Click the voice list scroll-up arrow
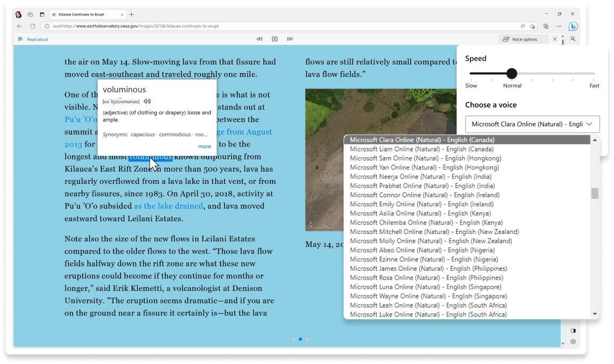The image size is (614, 364). [595, 140]
